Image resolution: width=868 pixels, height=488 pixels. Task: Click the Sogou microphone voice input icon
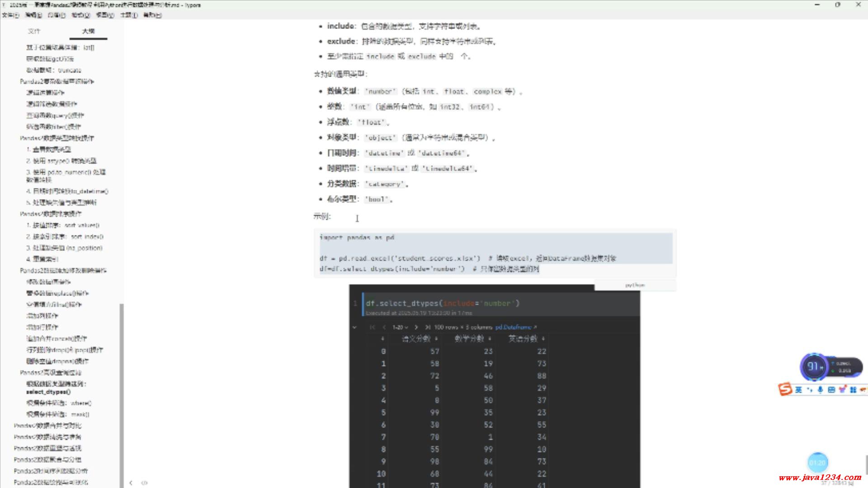pos(820,389)
